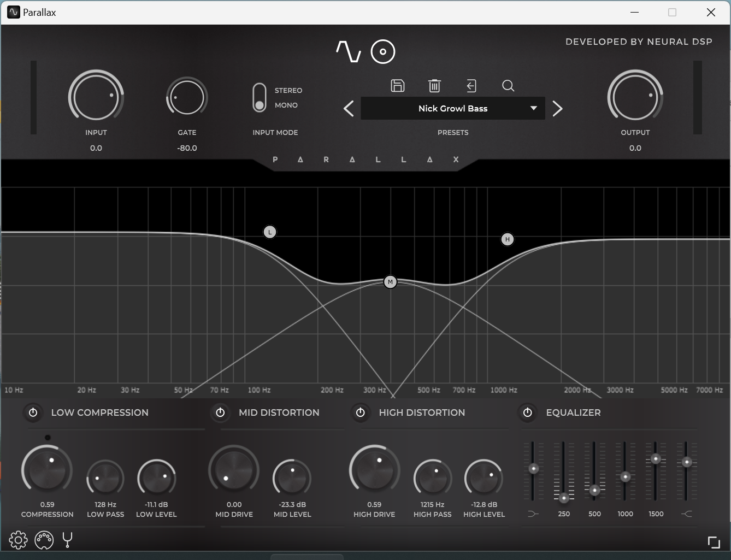Toggle the High Distortion power button
Viewport: 731px width, 560px height.
point(361,412)
